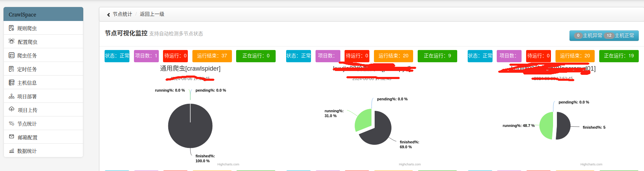The width and height of the screenshot is (644, 171).
Task: Click the 爬虫任务 list icon
Action: [12, 55]
